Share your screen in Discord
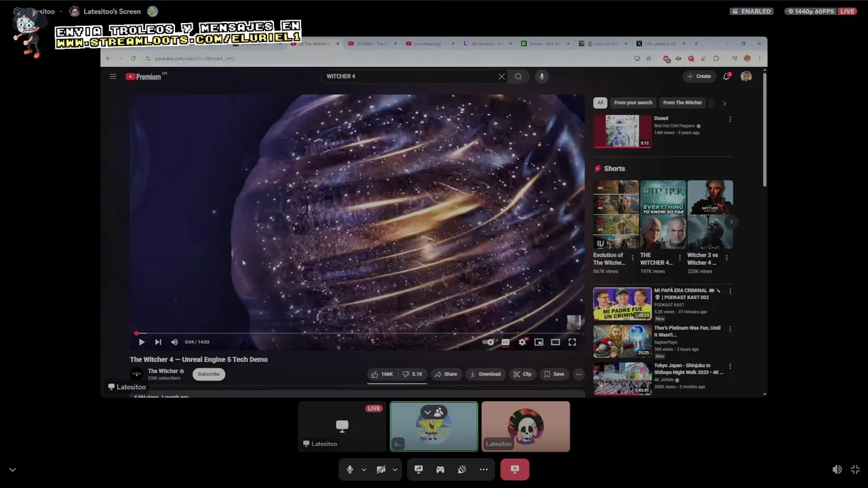868x488 pixels. coord(418,469)
